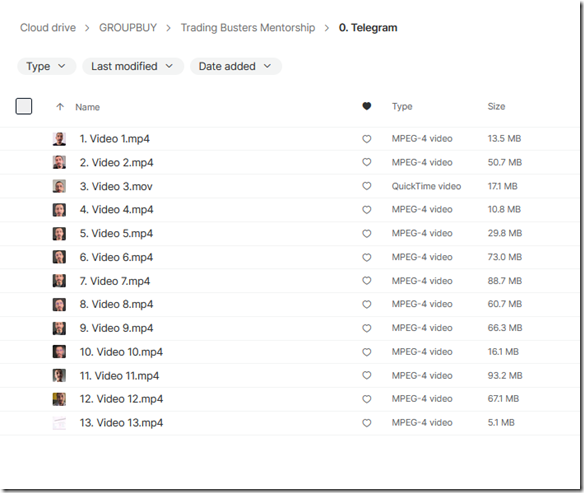Sort by the Size column header

point(496,106)
